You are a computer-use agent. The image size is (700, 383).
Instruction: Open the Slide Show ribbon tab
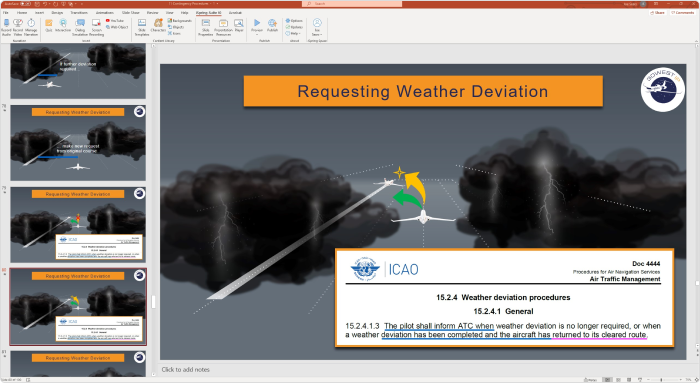[131, 12]
